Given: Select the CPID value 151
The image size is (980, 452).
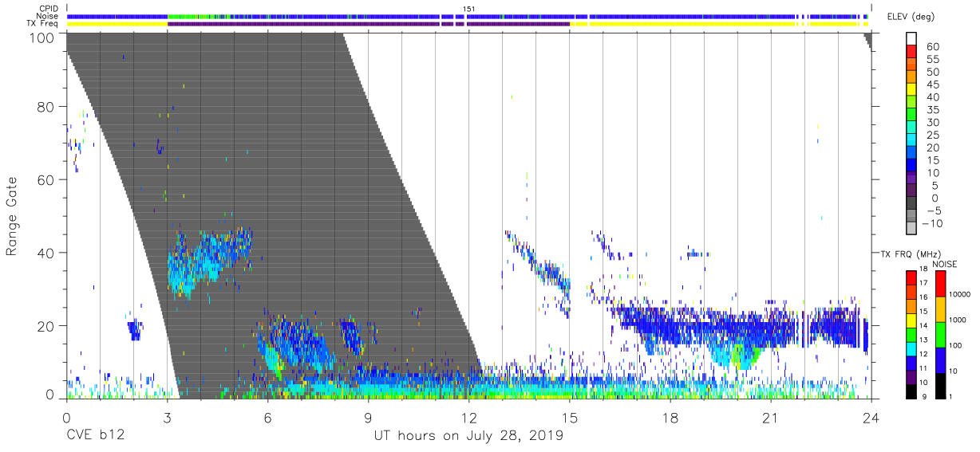Looking at the screenshot, I should coord(469,9).
